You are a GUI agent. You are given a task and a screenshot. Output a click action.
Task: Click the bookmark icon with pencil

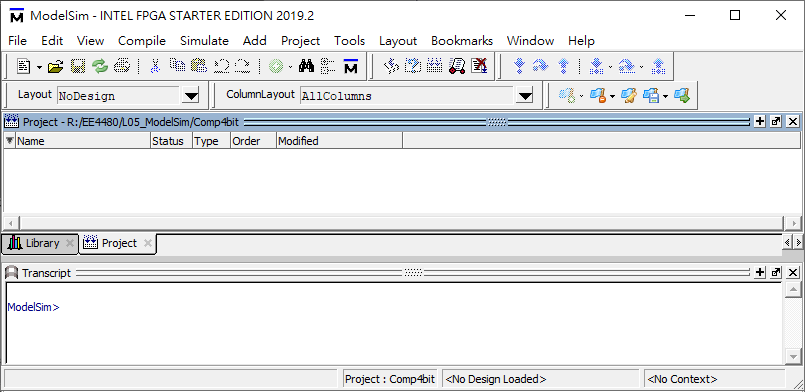(x=628, y=95)
